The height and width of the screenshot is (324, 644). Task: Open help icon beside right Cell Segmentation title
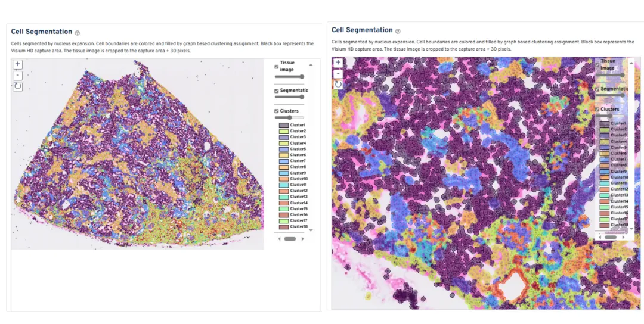coord(398,31)
